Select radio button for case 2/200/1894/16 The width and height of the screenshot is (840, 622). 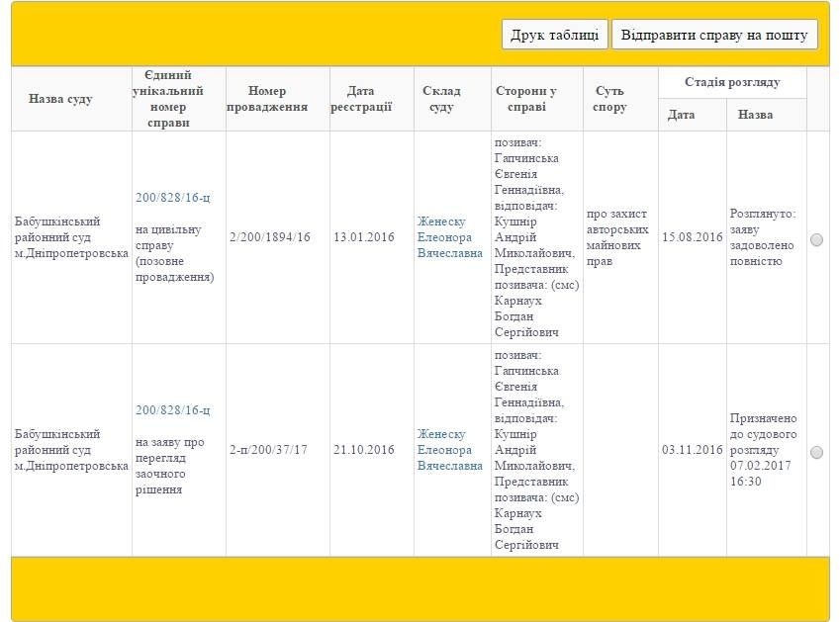(x=816, y=239)
